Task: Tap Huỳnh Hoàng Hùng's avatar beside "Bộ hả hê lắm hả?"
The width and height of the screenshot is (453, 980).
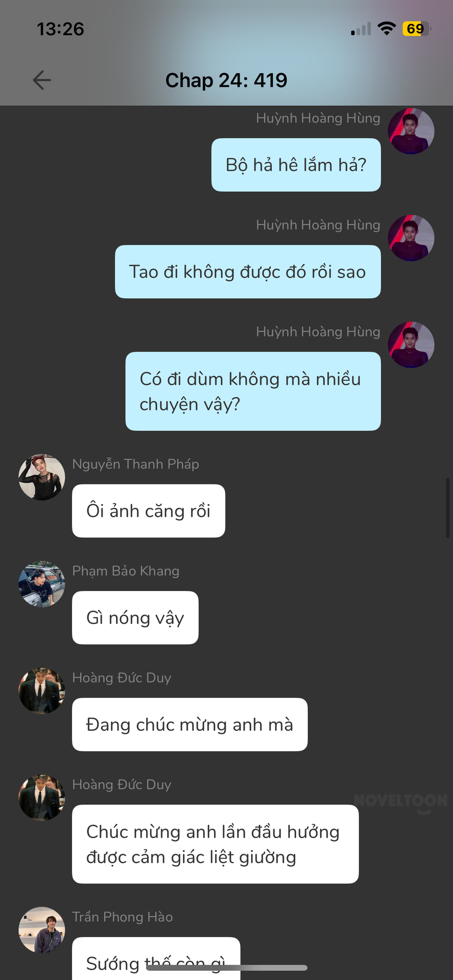Action: click(411, 131)
